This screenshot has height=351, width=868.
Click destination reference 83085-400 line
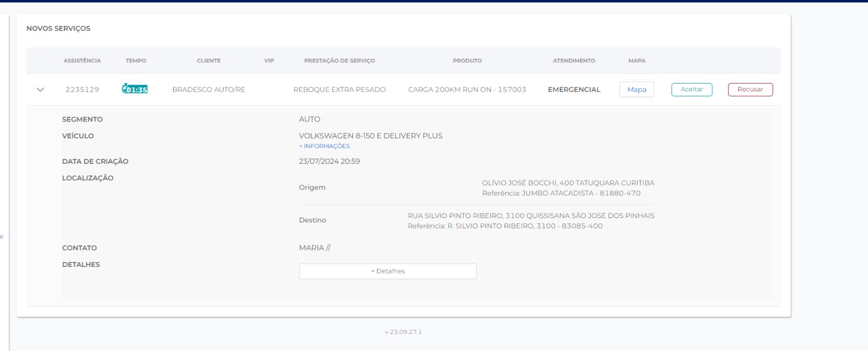tap(505, 226)
